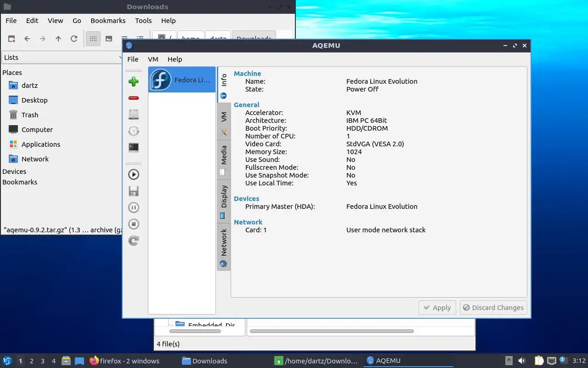588x368 pixels.
Task: Switch to workspace 4
Action: [x=54, y=361]
